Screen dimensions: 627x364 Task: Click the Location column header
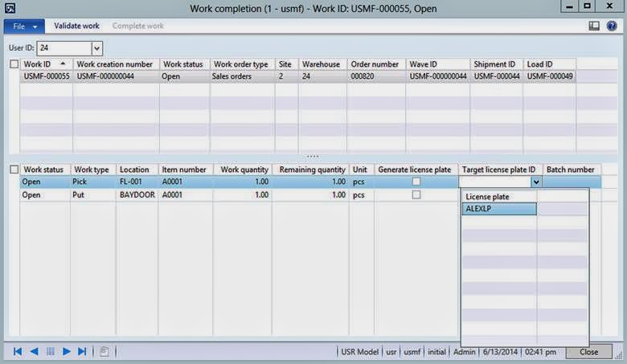[x=137, y=170]
